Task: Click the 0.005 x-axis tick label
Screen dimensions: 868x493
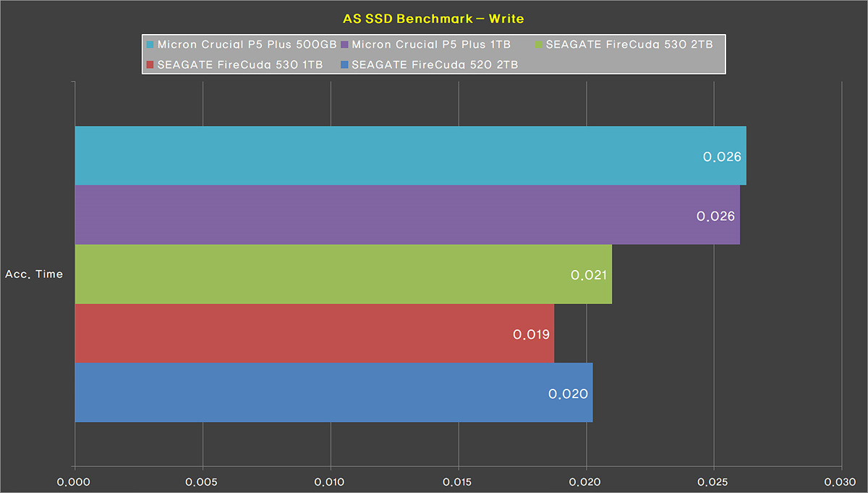Action: (203, 481)
